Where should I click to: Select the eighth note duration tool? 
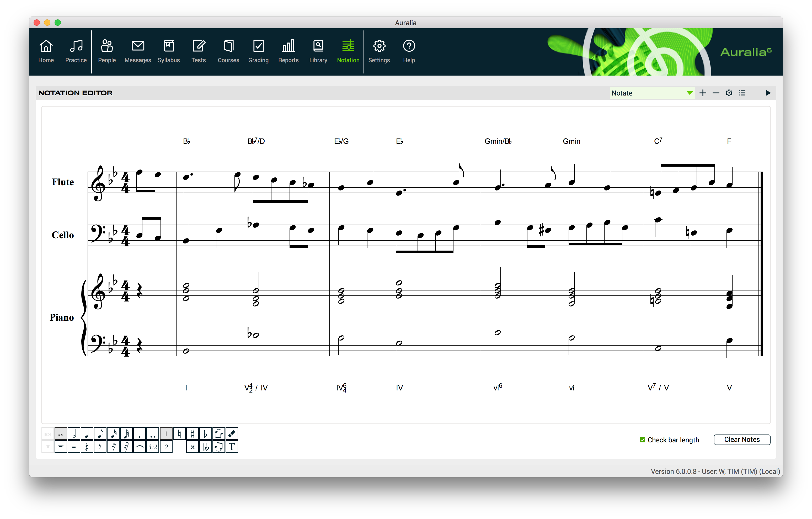click(x=100, y=434)
